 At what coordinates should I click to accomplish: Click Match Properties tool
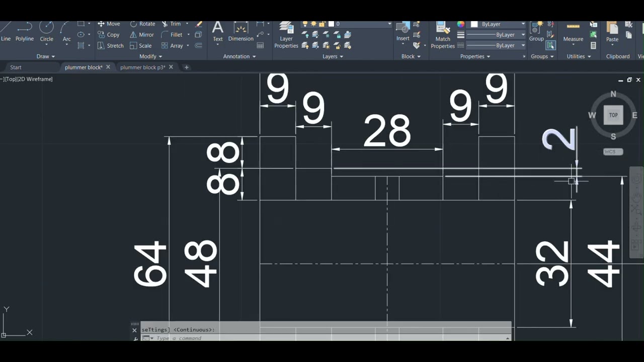click(443, 35)
